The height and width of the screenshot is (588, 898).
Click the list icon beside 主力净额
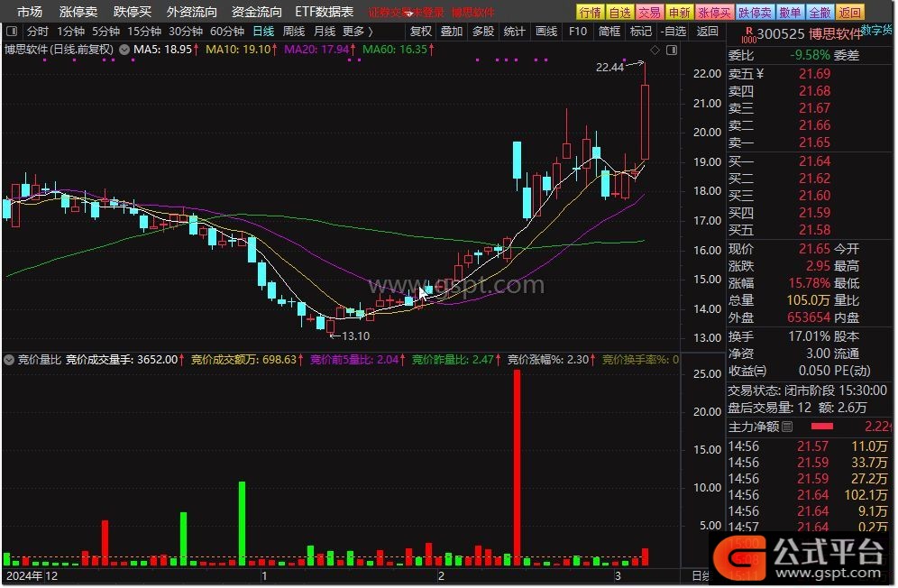[x=787, y=427]
